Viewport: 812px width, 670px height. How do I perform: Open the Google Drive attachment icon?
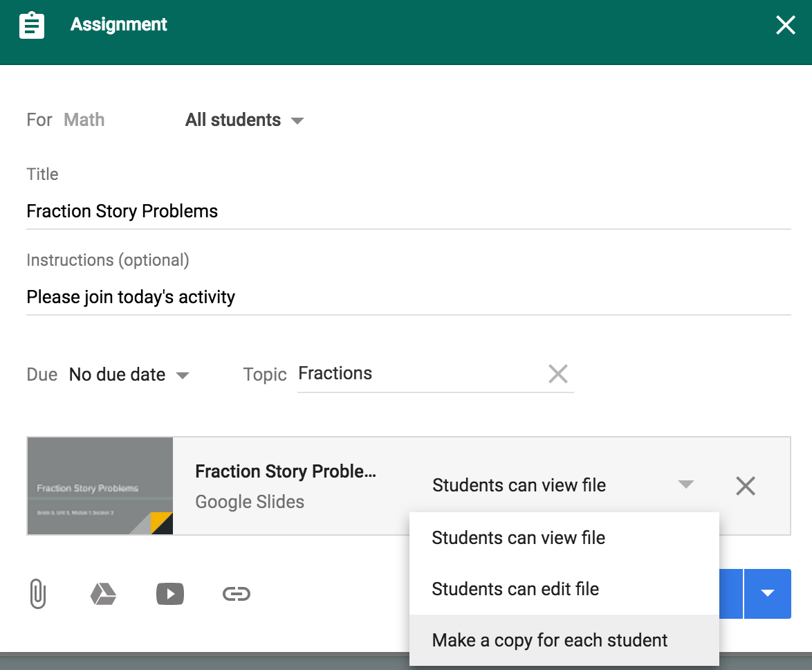pyautogui.click(x=103, y=594)
